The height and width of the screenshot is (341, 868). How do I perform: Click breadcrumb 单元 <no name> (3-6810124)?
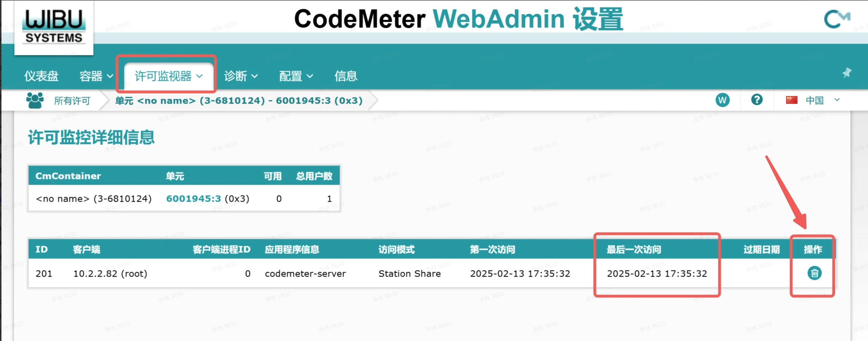click(x=239, y=101)
